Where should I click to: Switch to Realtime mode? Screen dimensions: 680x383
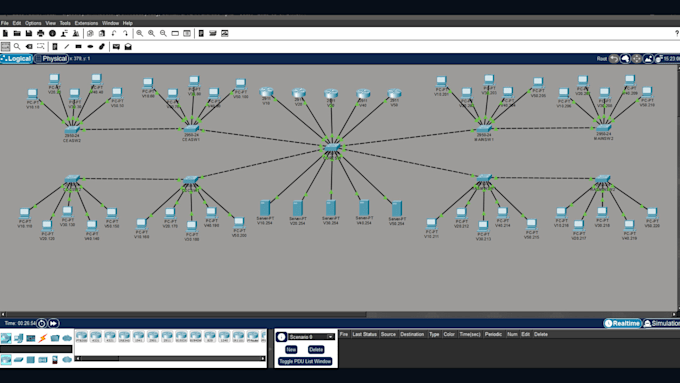tap(623, 323)
